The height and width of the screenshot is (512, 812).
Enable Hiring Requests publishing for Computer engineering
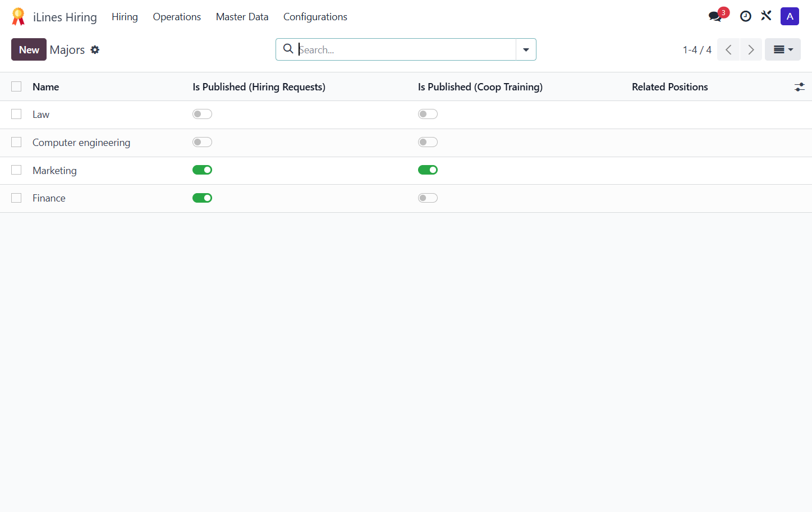coord(202,142)
